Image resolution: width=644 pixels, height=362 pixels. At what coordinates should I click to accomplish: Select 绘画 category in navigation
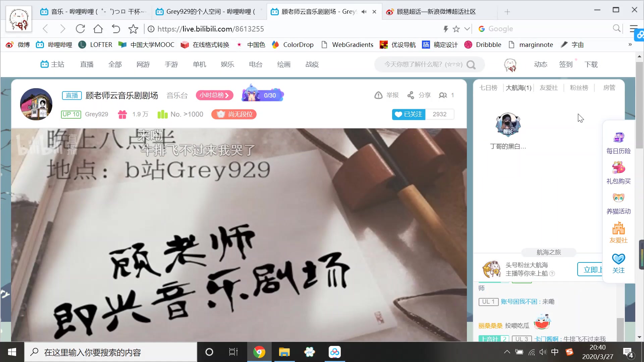pyautogui.click(x=284, y=64)
